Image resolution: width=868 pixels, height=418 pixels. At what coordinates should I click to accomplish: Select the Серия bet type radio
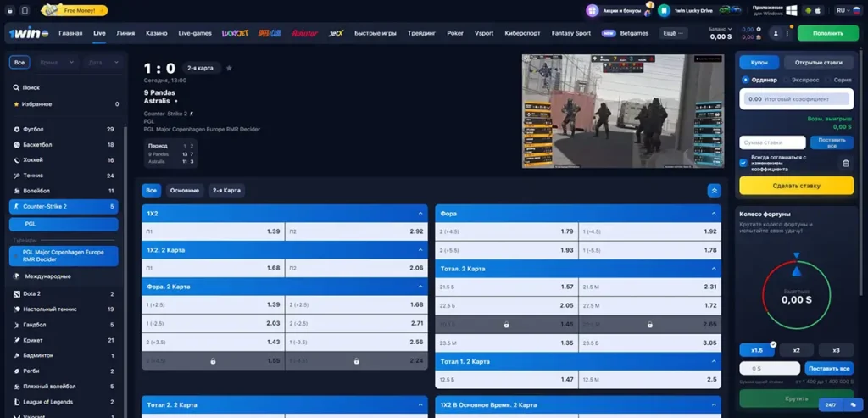pyautogui.click(x=829, y=80)
